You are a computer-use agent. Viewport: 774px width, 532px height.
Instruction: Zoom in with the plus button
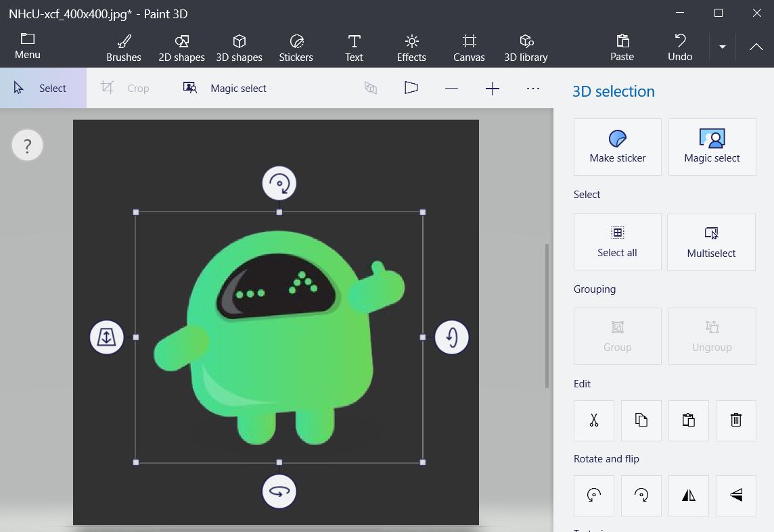(x=492, y=89)
